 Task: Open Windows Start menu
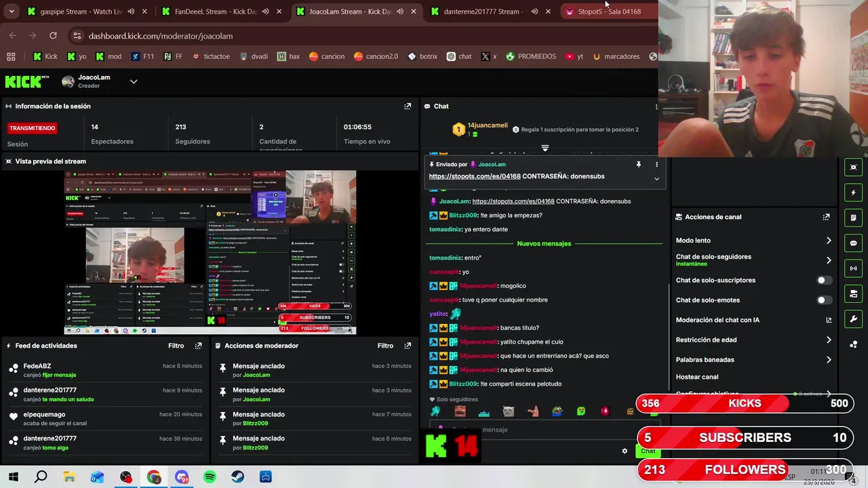[13, 477]
